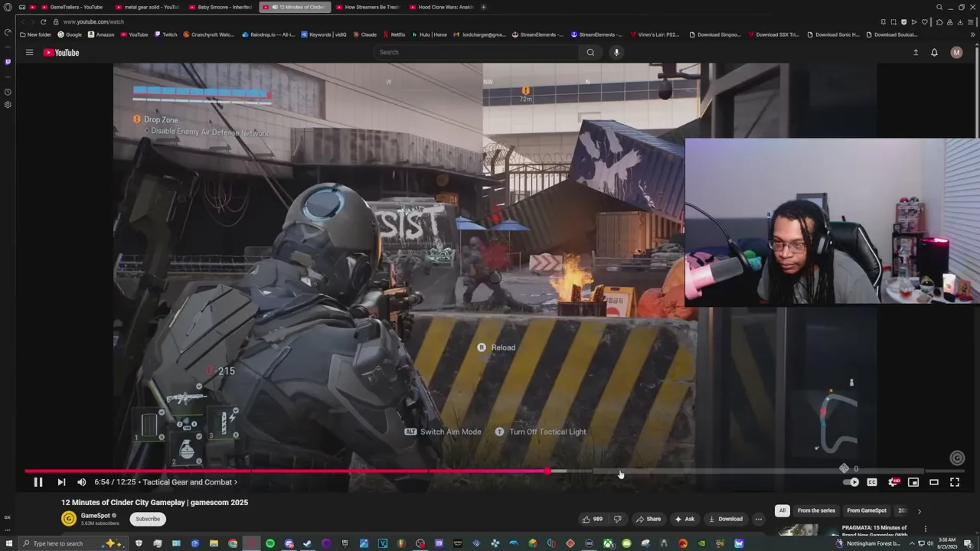
Task: Show more filter chips arrow
Action: [x=919, y=510]
